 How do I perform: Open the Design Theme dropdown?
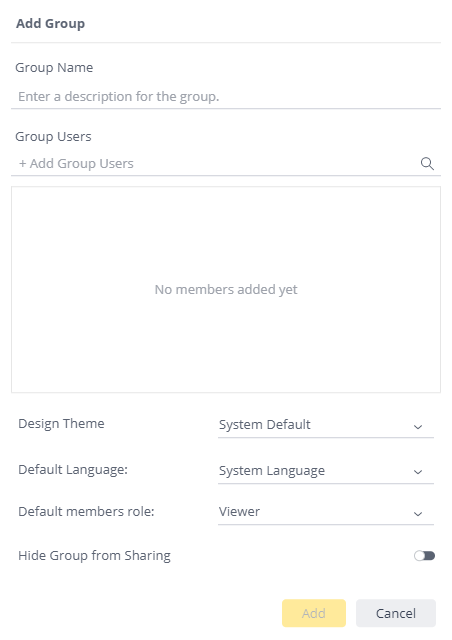[x=325, y=425]
